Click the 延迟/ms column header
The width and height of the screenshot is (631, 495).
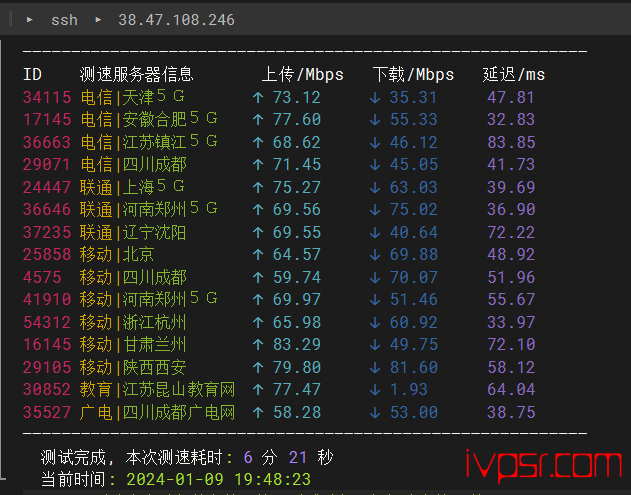[x=514, y=74]
